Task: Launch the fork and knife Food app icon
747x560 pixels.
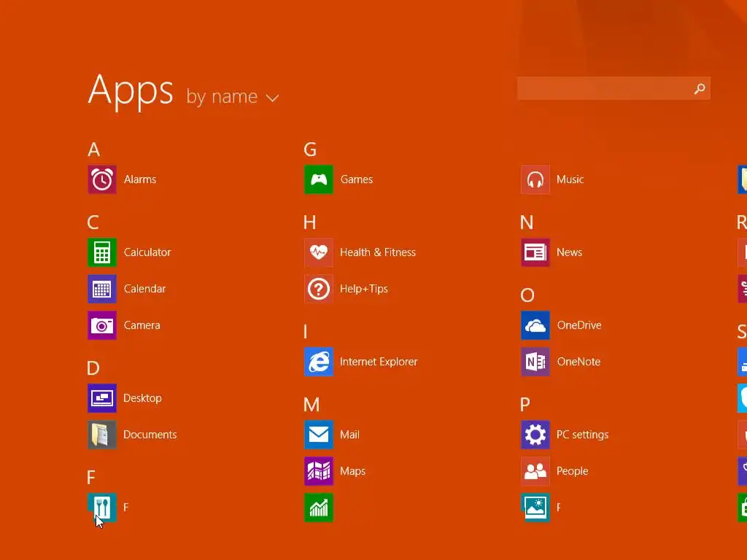Action: [102, 507]
